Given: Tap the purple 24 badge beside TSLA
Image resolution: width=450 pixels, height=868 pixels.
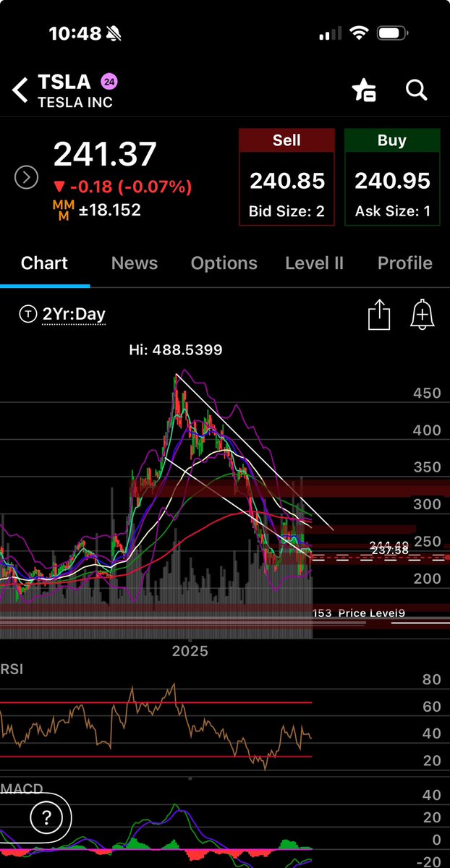Looking at the screenshot, I should [109, 81].
